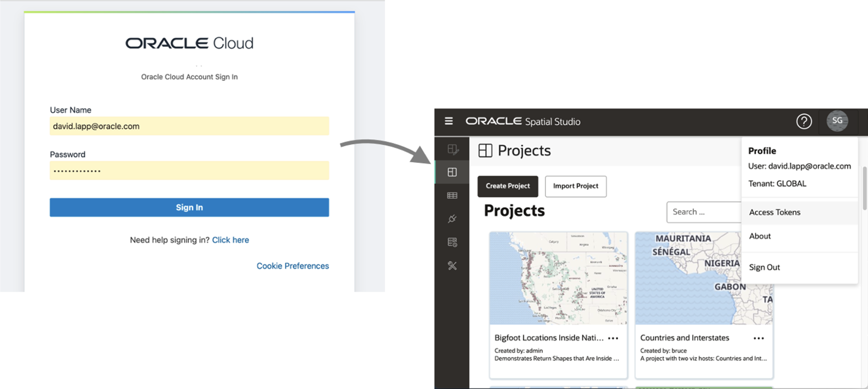Select the Projects page icon in sidebar
Screen dimensions: 868x389
[452, 172]
